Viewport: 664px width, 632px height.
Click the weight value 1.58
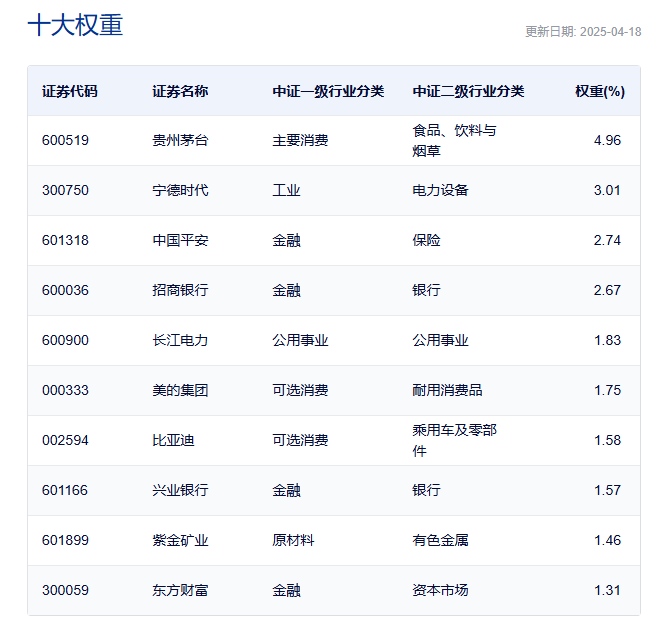click(607, 440)
